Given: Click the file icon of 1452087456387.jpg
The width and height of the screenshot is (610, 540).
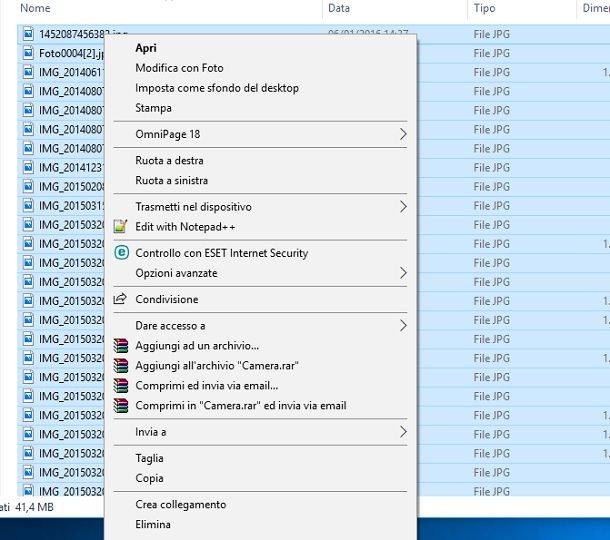Looking at the screenshot, I should 27,34.
